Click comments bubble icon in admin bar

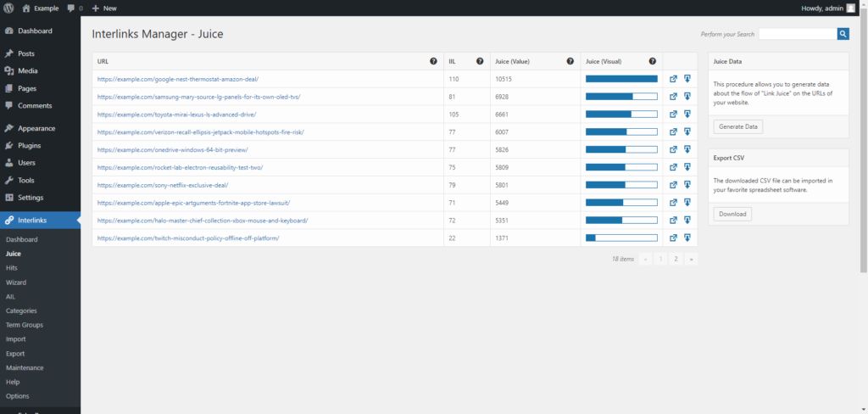(x=71, y=8)
